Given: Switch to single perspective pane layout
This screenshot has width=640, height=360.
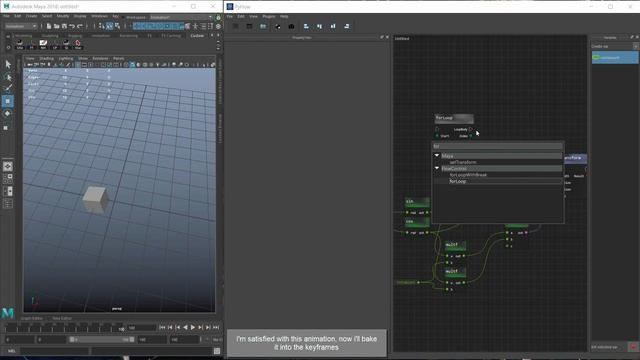Looking at the screenshot, I should point(8,166).
